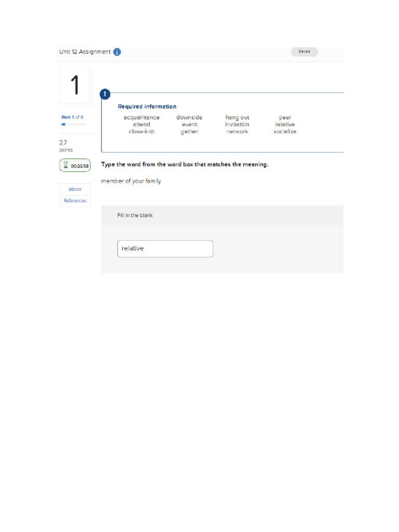Image resolution: width=399 pixels, height=532 pixels.
Task: Open the References link
Action: click(75, 201)
